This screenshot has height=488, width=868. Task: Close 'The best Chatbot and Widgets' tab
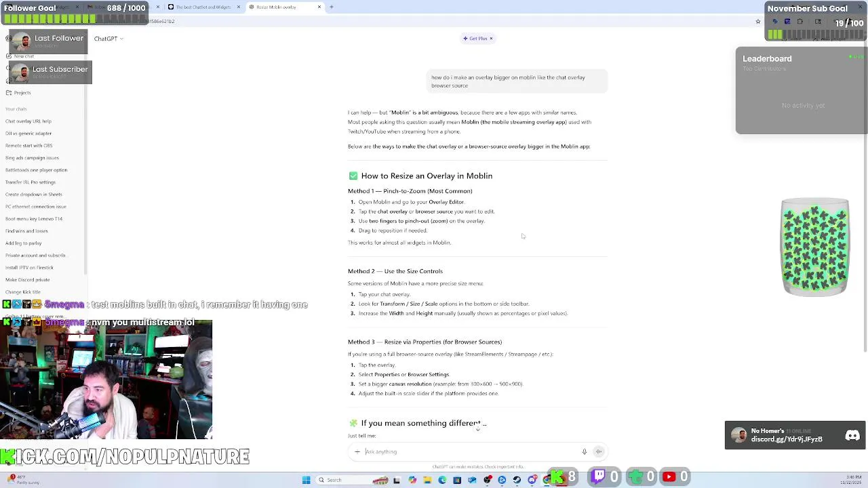(238, 7)
